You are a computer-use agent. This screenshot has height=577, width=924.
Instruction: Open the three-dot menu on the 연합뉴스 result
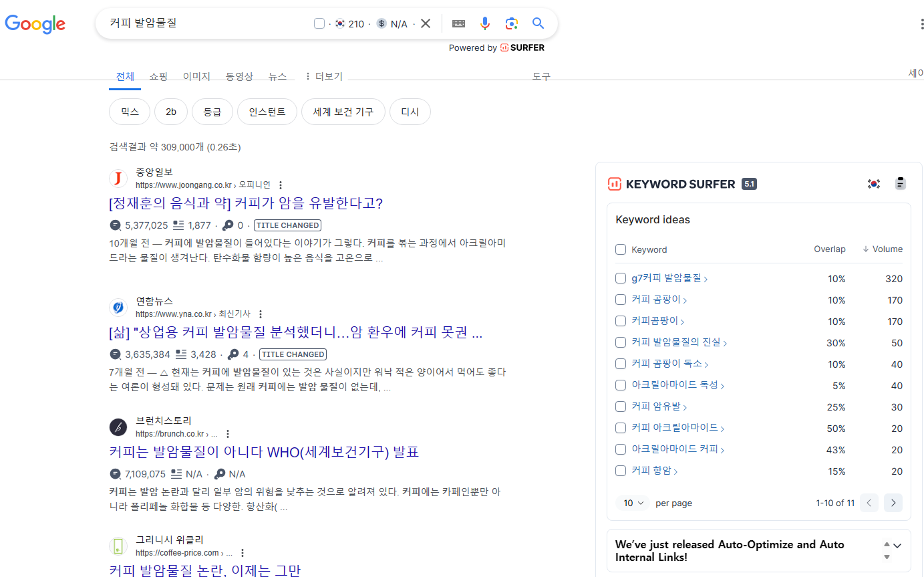pyautogui.click(x=261, y=314)
